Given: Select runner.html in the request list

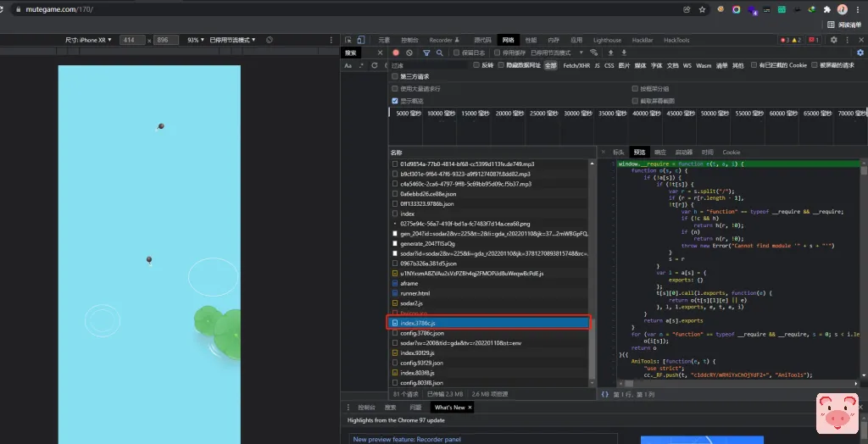Looking at the screenshot, I should pyautogui.click(x=415, y=292).
